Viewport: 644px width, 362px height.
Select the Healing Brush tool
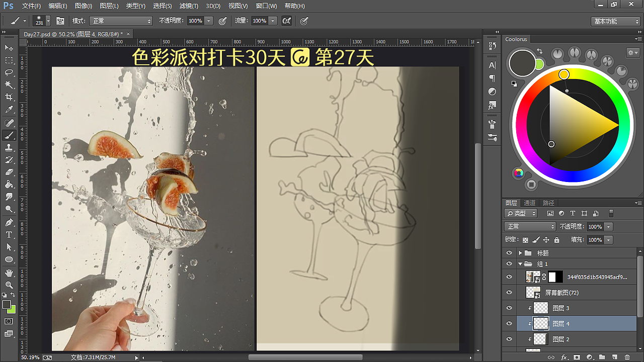9,123
